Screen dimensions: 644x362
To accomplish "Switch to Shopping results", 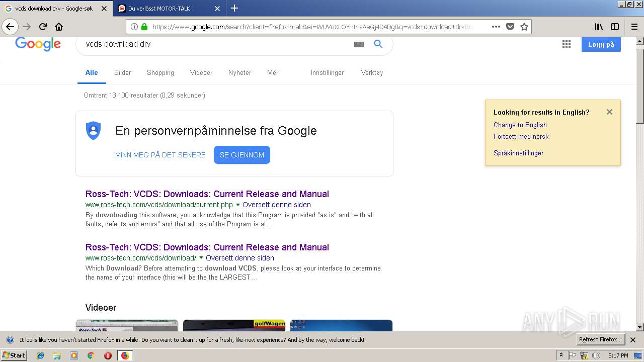I will pyautogui.click(x=160, y=73).
